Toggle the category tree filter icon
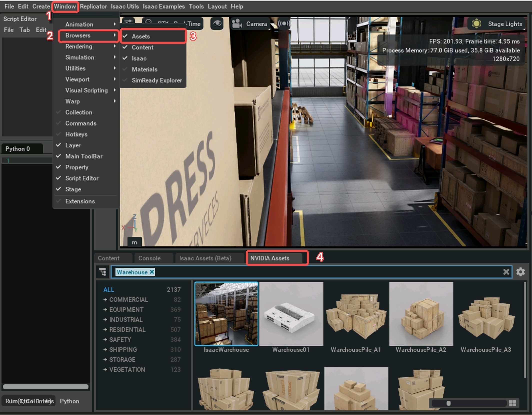The height and width of the screenshot is (415, 532). [x=103, y=272]
